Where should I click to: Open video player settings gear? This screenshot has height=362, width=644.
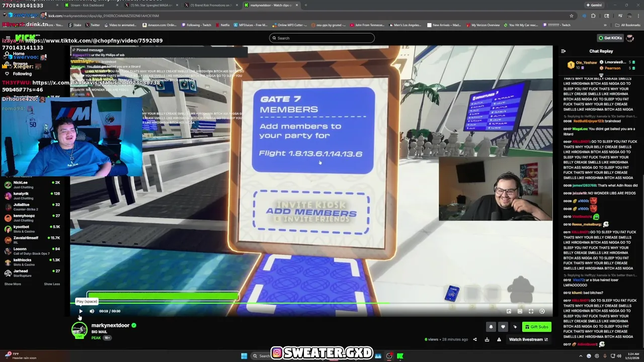pos(542,312)
